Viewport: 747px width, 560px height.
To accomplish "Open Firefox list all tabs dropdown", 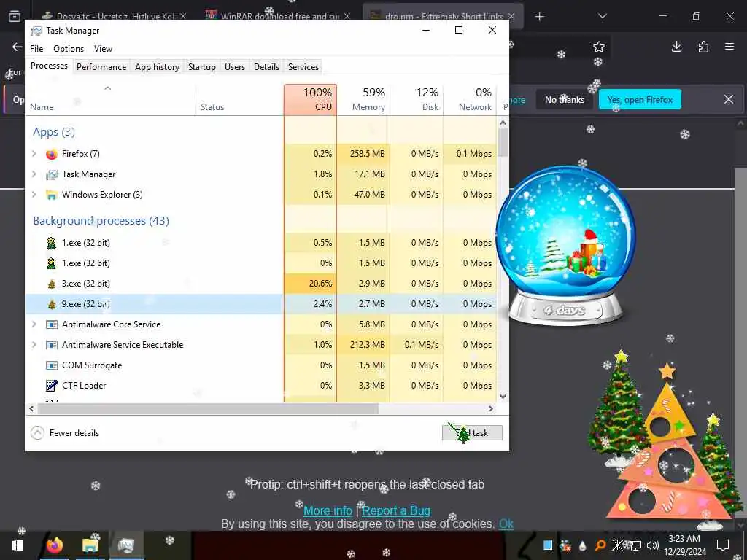I will 602,17.
